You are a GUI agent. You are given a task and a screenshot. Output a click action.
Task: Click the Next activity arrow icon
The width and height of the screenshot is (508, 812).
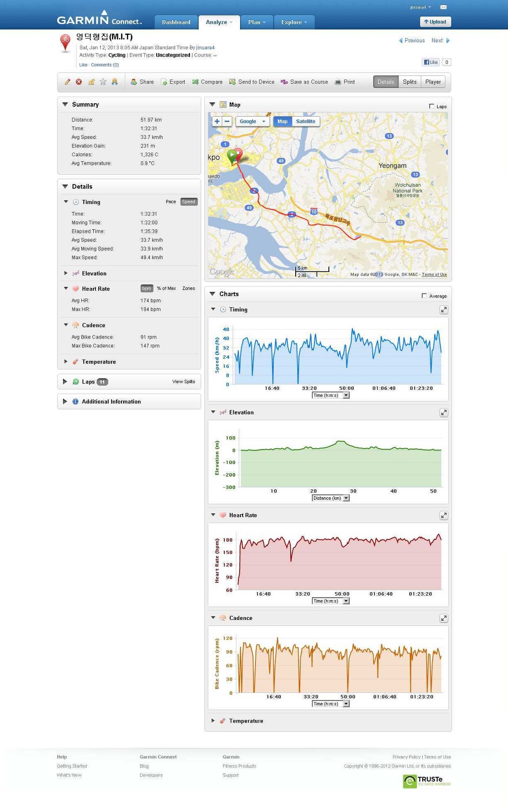coord(448,41)
